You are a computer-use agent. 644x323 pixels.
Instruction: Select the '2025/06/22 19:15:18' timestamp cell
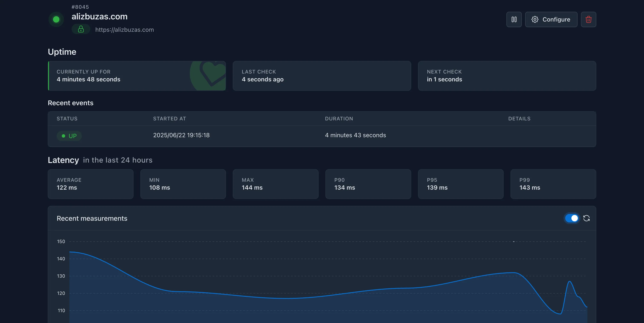click(181, 135)
